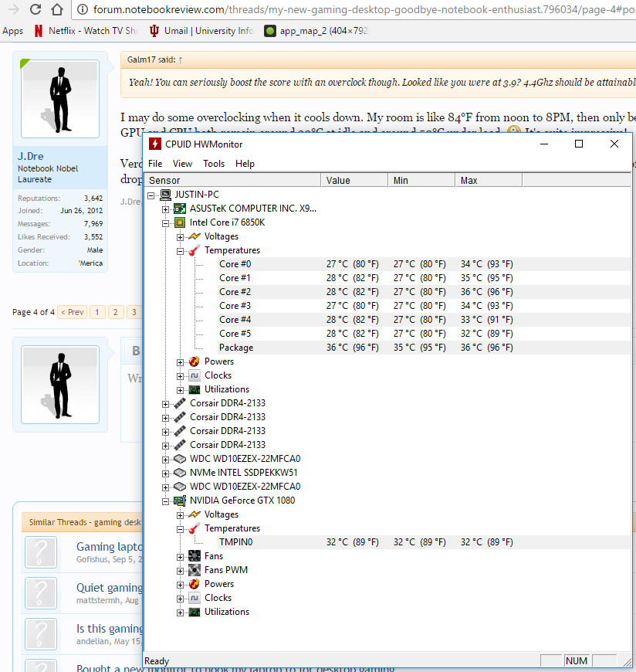Image resolution: width=636 pixels, height=672 pixels.
Task: Click the CPU Powers flame icon
Action: click(x=195, y=361)
